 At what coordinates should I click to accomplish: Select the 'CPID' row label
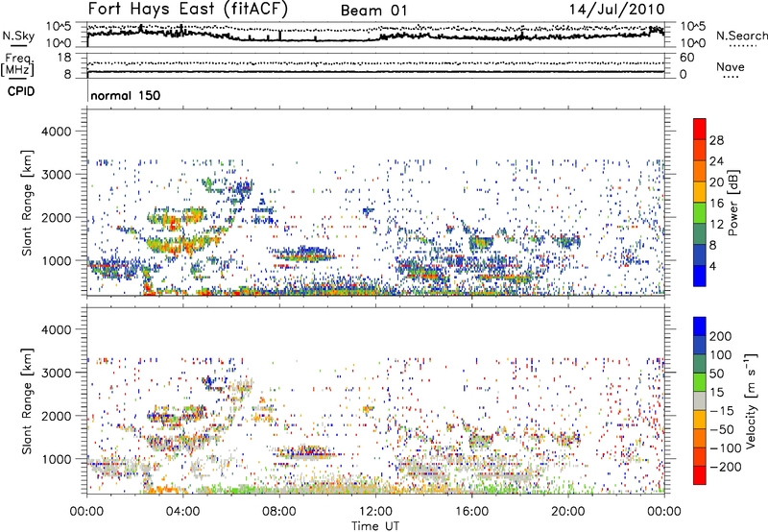point(21,91)
